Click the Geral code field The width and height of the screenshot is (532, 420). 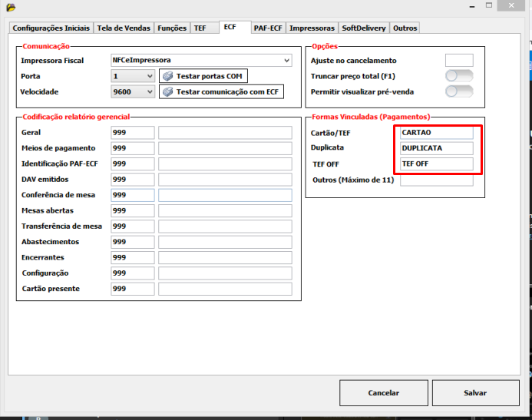pyautogui.click(x=132, y=133)
